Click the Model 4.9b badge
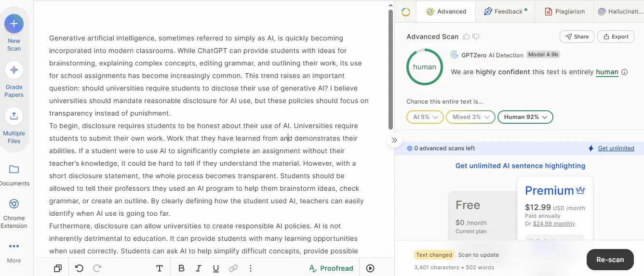The height and width of the screenshot is (276, 644). (x=543, y=55)
